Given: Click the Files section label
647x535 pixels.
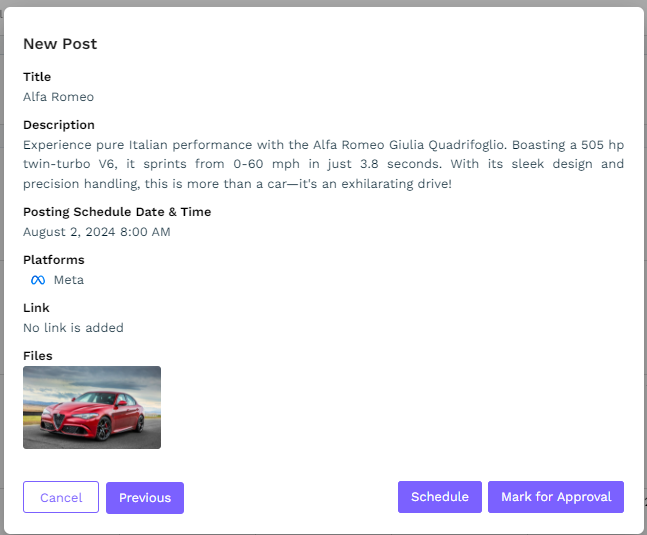Looking at the screenshot, I should click(x=38, y=356).
